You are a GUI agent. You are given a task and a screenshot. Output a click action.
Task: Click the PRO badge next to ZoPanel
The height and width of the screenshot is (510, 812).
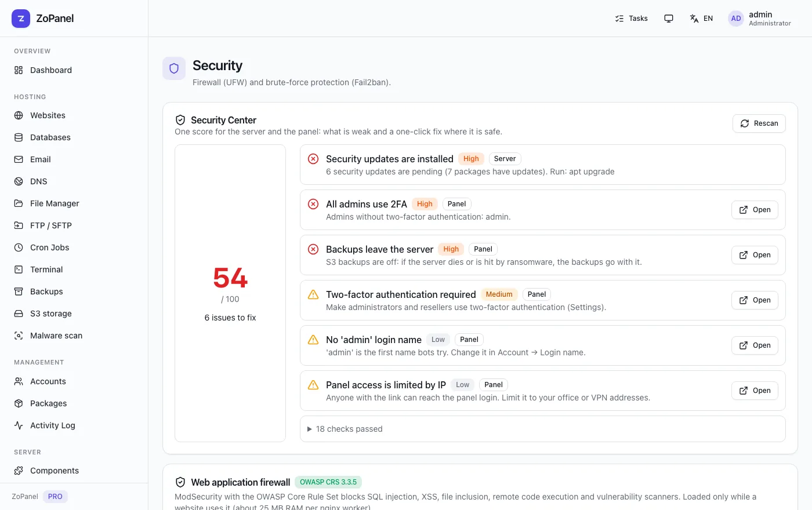[x=55, y=497]
